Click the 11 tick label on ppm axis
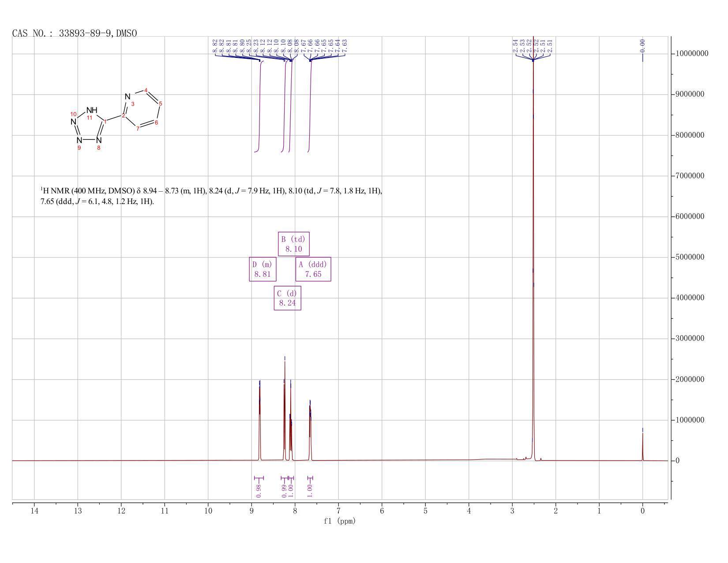This screenshot has height=563, width=728. coord(165,511)
